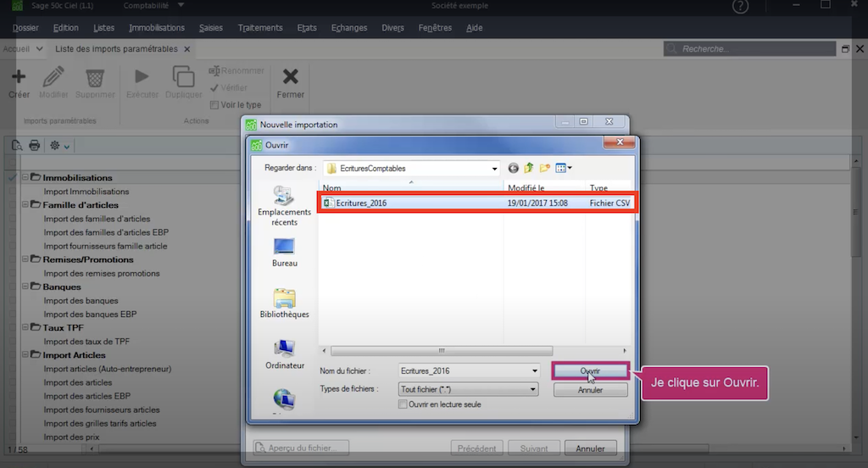Screen dimensions: 868x468
Task: Click the Vérifier checkmark action
Action: coord(228,87)
